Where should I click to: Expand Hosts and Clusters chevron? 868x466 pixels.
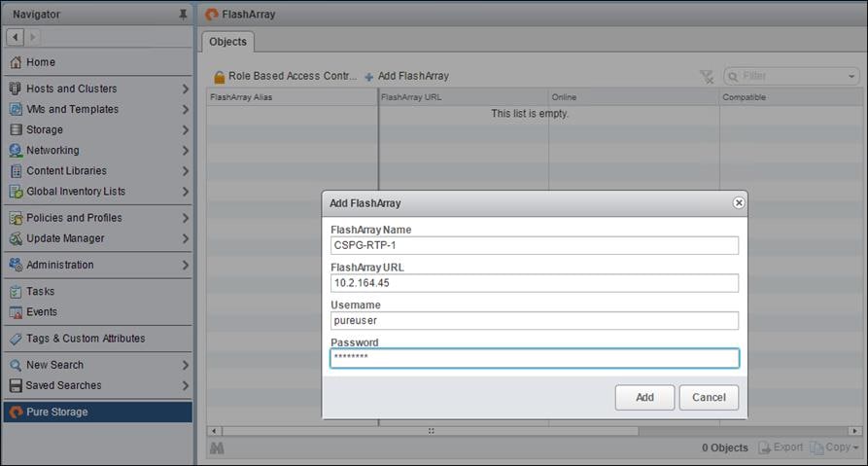pyautogui.click(x=185, y=89)
